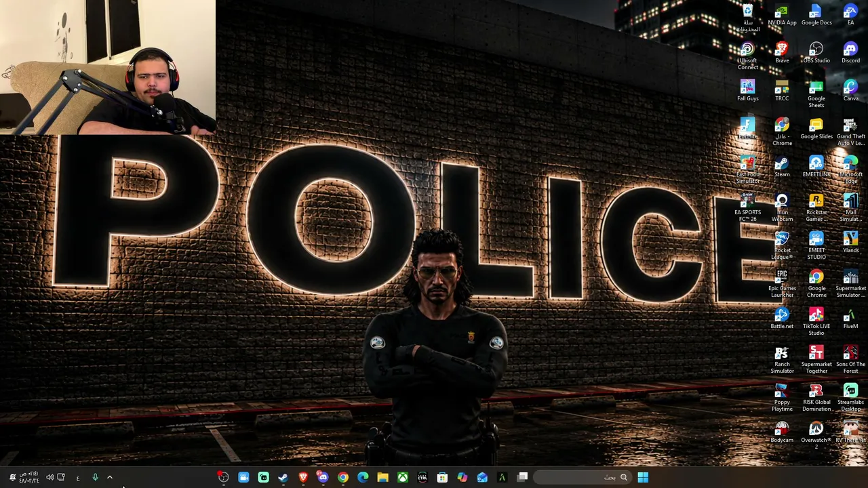Viewport: 868px width, 488px height.
Task: Select the NVIDIA App desktop icon
Action: click(782, 15)
